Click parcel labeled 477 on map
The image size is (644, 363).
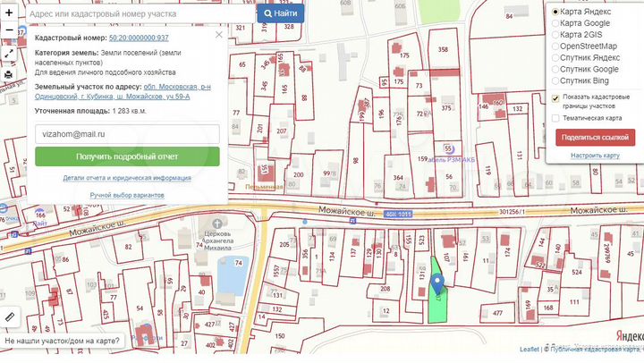coord(497,313)
